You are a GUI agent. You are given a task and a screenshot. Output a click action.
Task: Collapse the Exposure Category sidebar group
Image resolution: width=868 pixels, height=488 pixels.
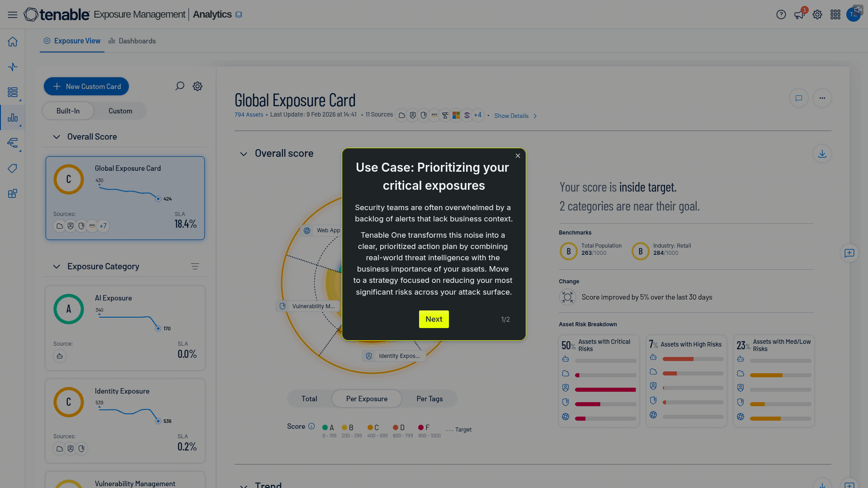[x=57, y=267]
